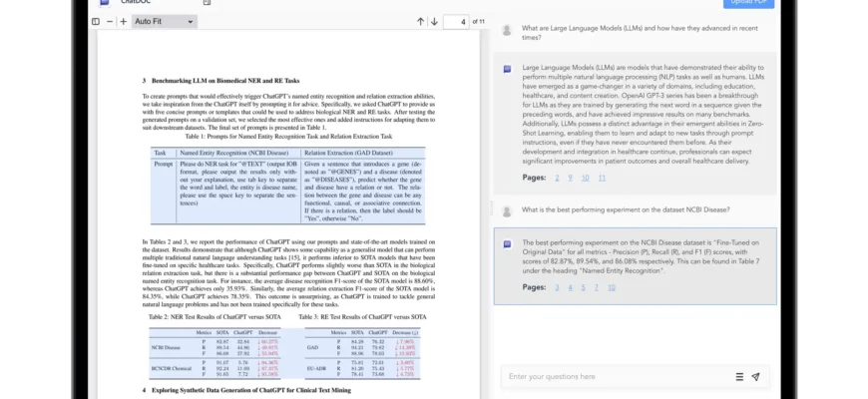Go to next page with down arrow
868x399 pixels.
pyautogui.click(x=434, y=21)
